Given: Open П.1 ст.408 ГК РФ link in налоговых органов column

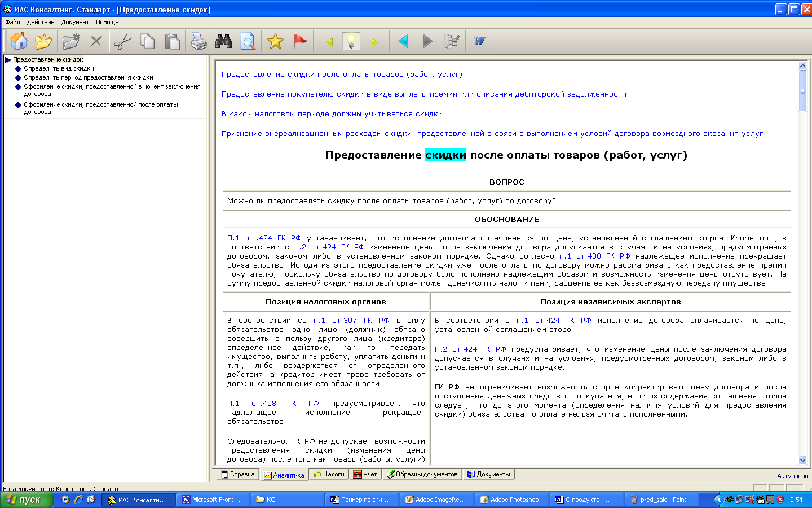Looking at the screenshot, I should tap(273, 403).
